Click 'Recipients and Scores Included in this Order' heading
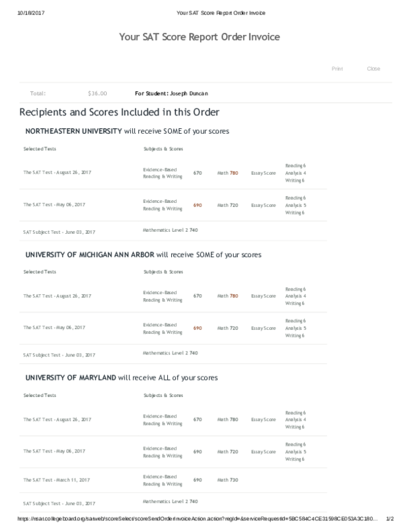 coord(119,112)
